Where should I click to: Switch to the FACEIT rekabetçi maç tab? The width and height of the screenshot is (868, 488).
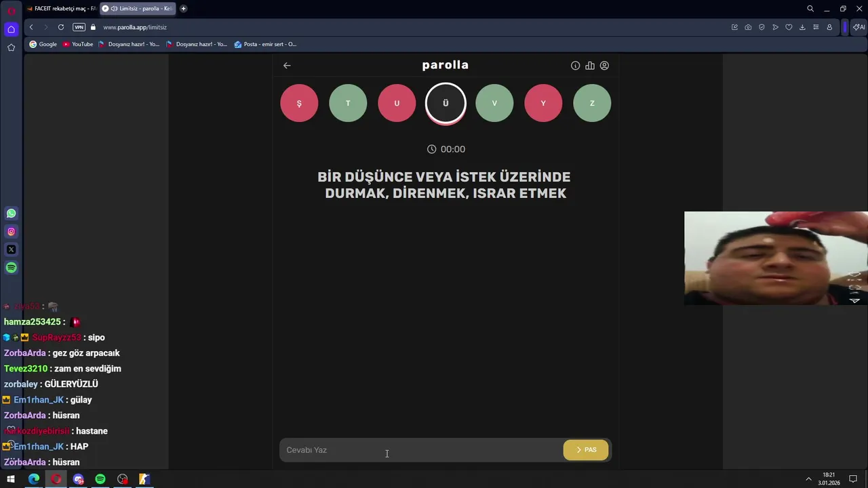point(61,9)
